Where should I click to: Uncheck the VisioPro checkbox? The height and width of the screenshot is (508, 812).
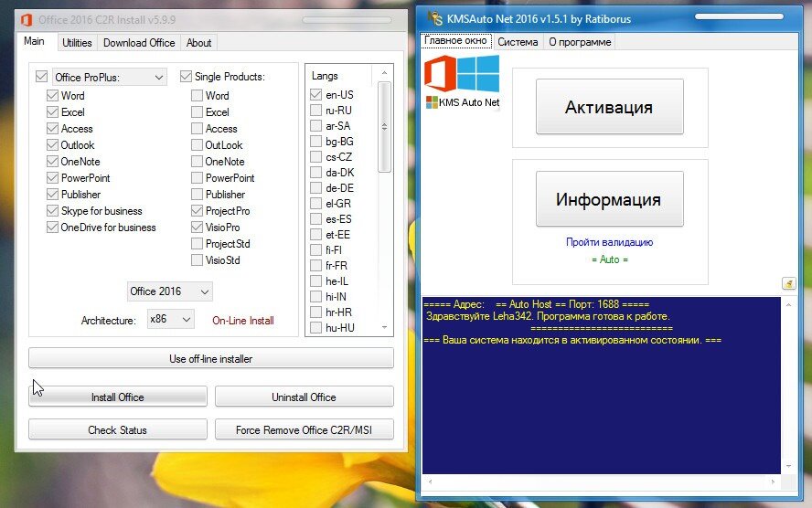click(197, 228)
